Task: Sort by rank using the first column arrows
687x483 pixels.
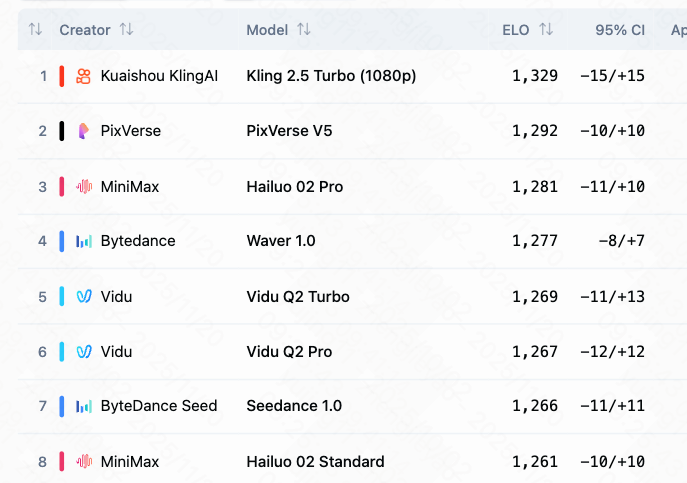Action: click(x=35, y=30)
